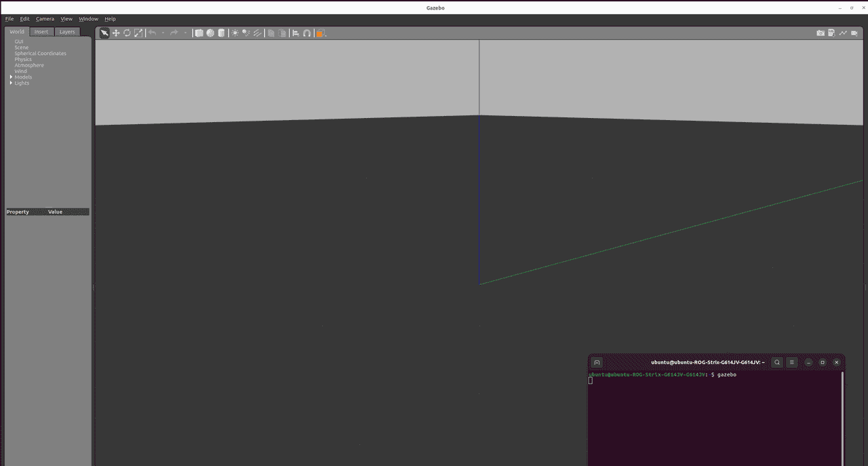
Task: Select Physics in the World tree
Action: pos(22,59)
